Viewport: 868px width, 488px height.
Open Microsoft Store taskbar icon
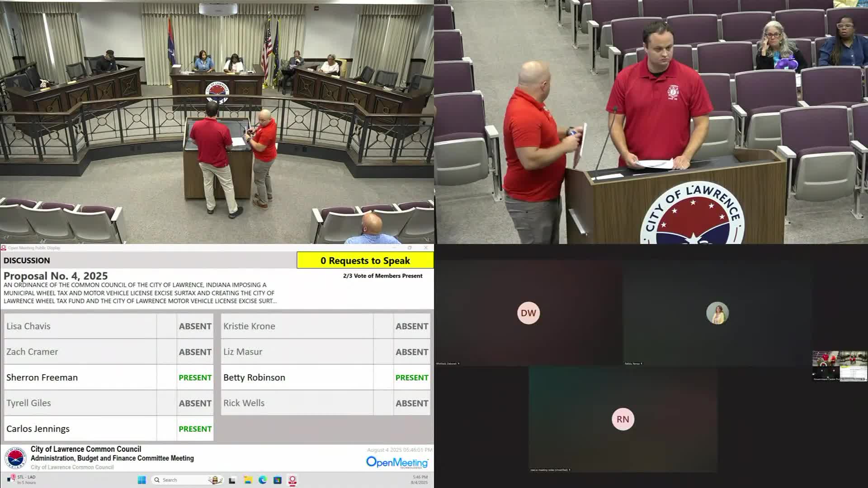coord(278,480)
